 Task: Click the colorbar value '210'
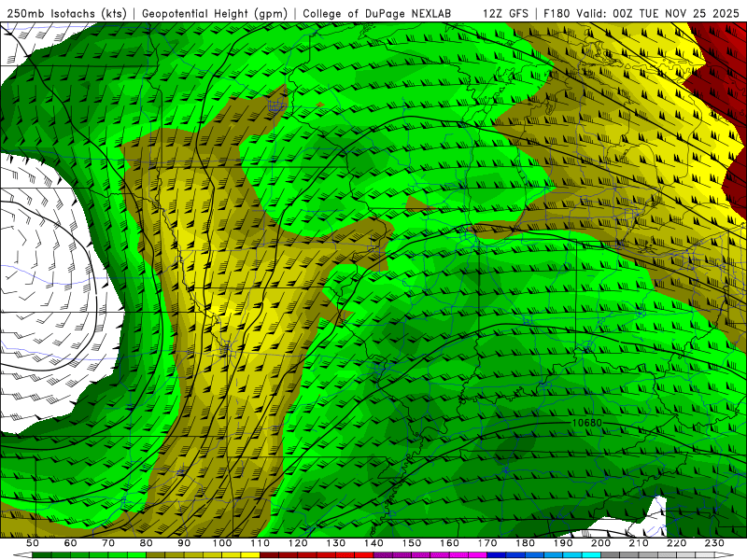pos(639,543)
